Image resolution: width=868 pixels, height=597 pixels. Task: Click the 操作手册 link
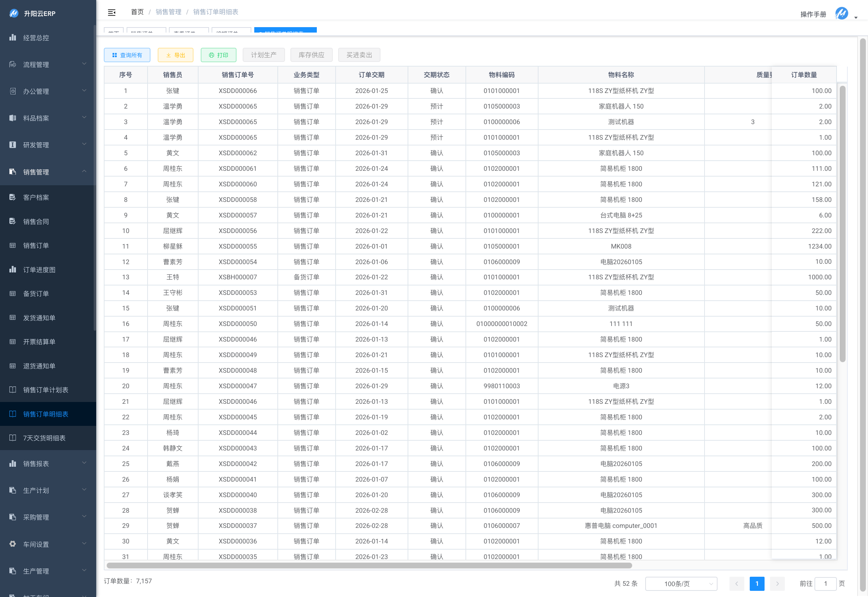pos(813,14)
